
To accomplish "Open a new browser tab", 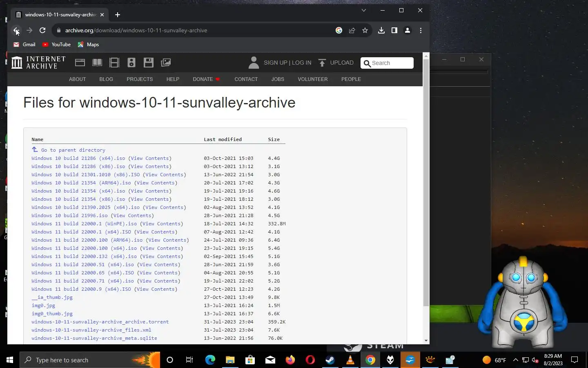I will [x=118, y=15].
